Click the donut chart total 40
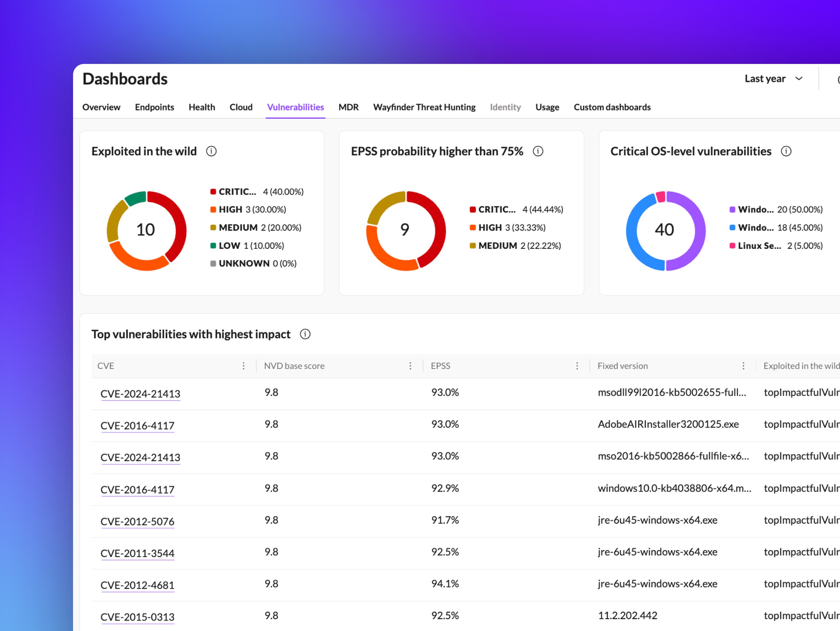 click(x=664, y=230)
